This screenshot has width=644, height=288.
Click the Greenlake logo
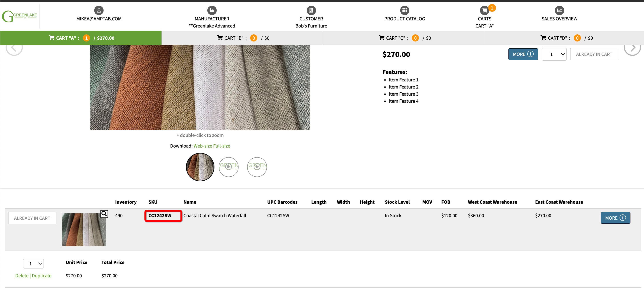[20, 16]
